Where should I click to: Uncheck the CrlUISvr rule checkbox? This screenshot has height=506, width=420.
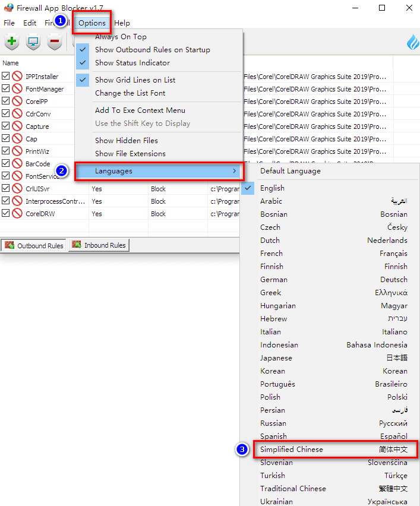click(x=5, y=188)
